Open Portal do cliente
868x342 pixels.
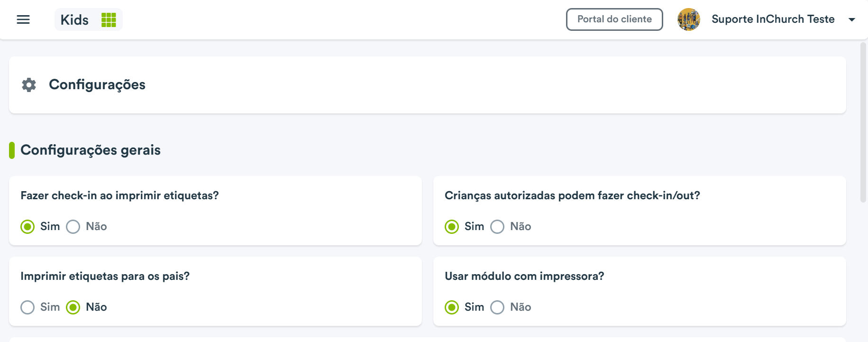(614, 19)
